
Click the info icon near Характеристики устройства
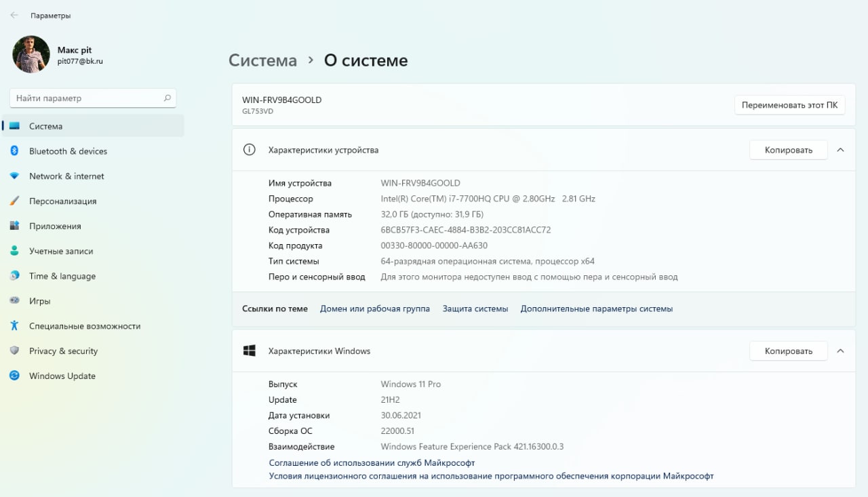point(249,150)
